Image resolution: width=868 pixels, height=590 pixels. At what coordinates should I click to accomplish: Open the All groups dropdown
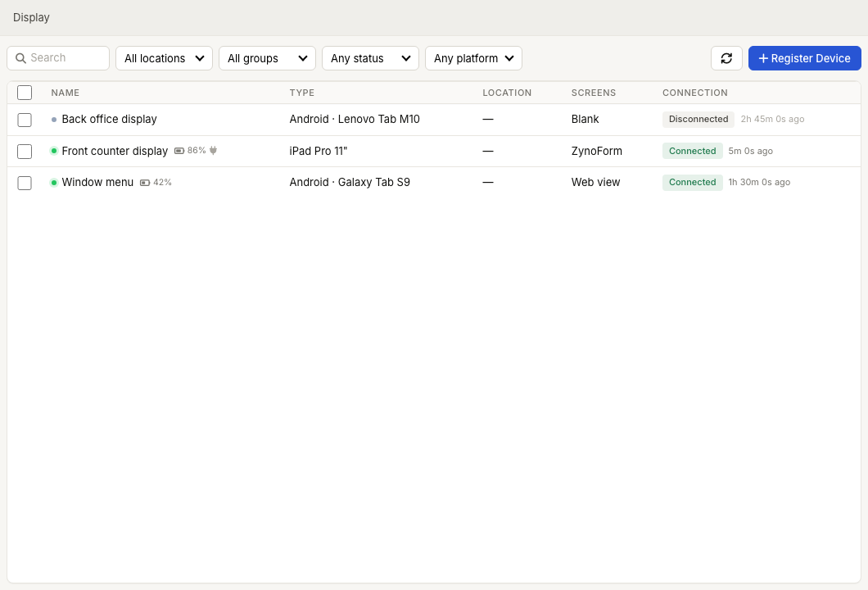point(268,58)
